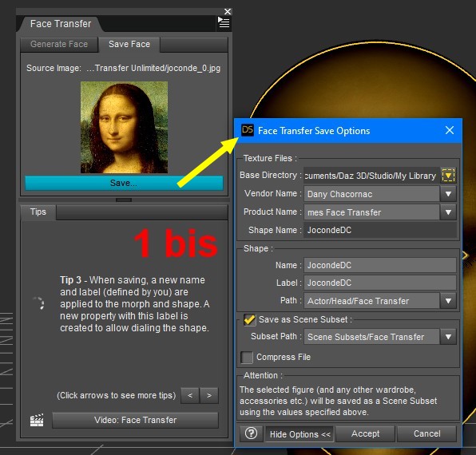Edit the Vendor Name field Dany Chacornac
This screenshot has width=476, height=455.
tap(371, 194)
